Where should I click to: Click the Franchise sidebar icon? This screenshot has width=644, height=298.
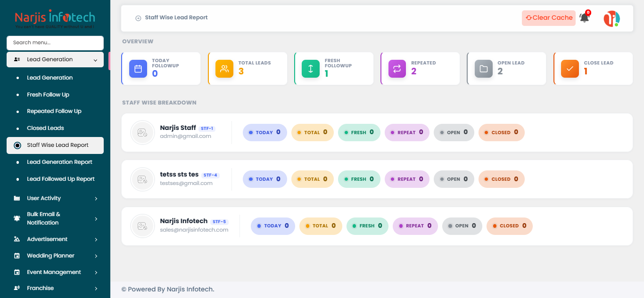click(x=17, y=288)
